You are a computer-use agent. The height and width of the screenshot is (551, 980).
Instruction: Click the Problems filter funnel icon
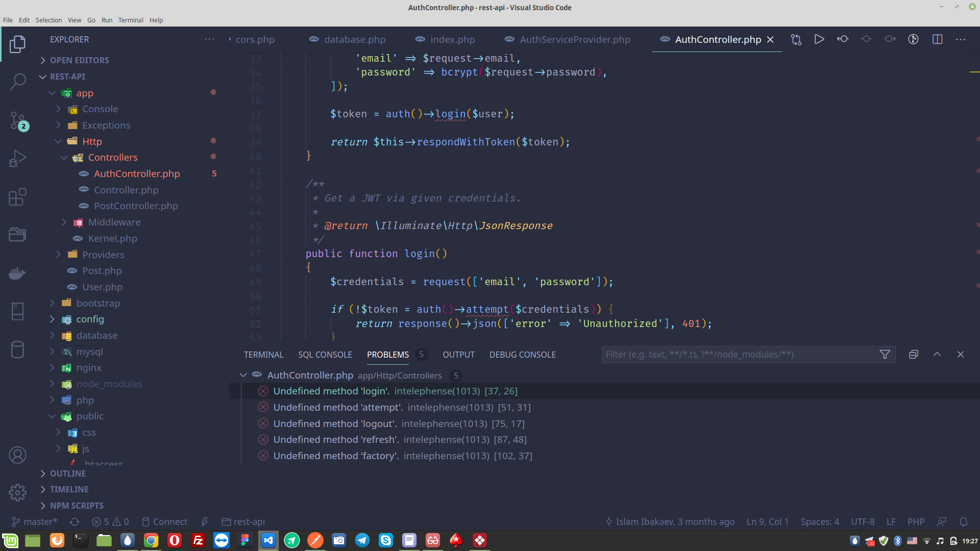point(885,355)
